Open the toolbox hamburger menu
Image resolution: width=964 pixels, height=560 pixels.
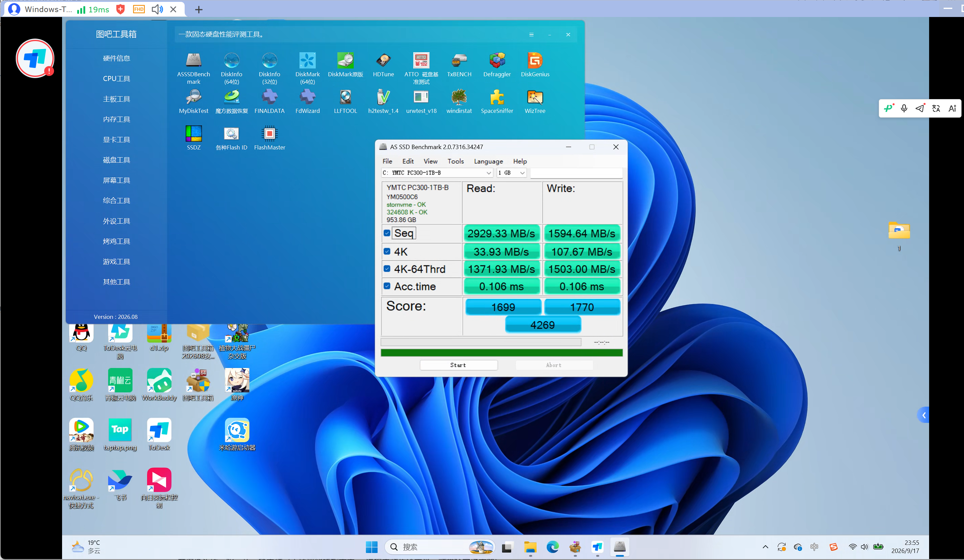[531, 35]
